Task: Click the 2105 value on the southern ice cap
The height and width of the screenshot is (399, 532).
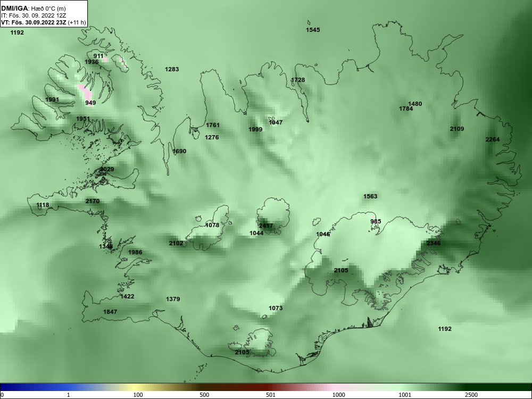Action: click(242, 352)
